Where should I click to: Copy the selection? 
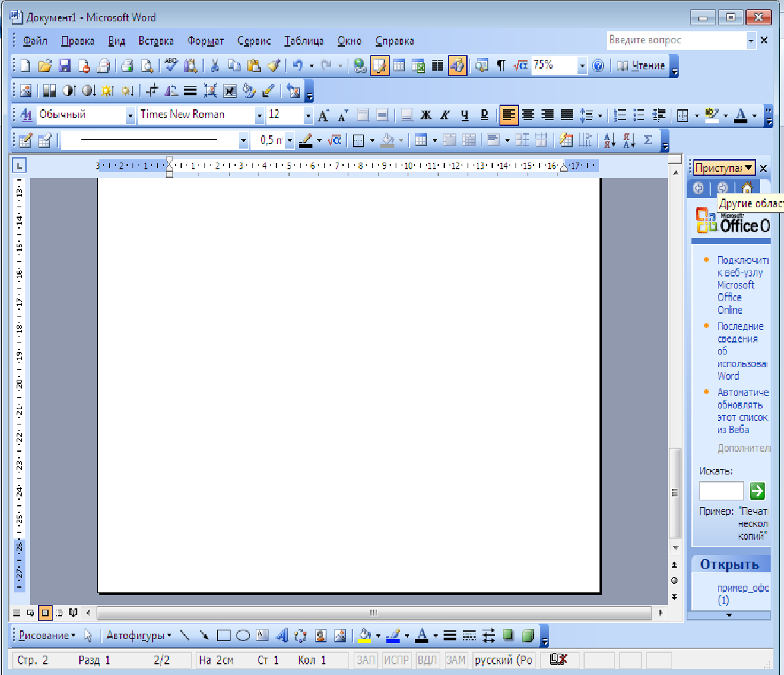(x=234, y=65)
